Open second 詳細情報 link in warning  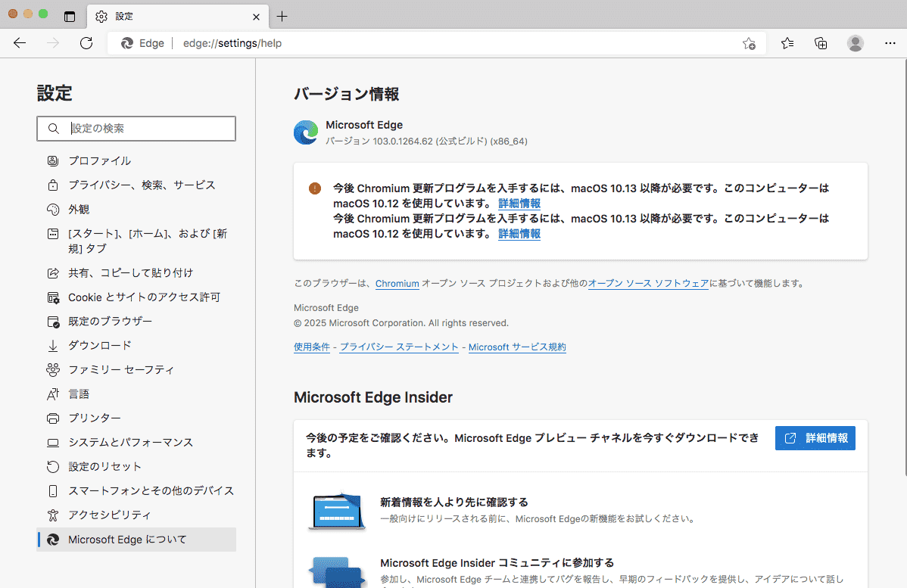coord(519,234)
